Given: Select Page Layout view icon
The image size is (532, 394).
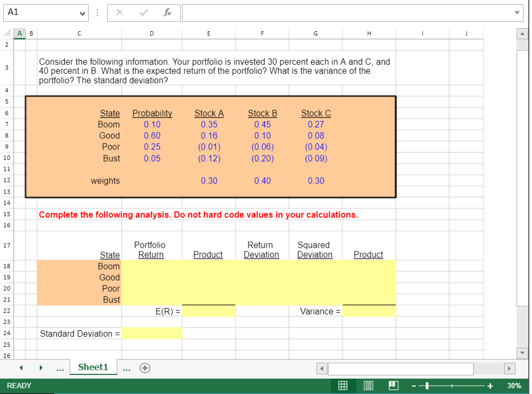Looking at the screenshot, I should click(368, 386).
